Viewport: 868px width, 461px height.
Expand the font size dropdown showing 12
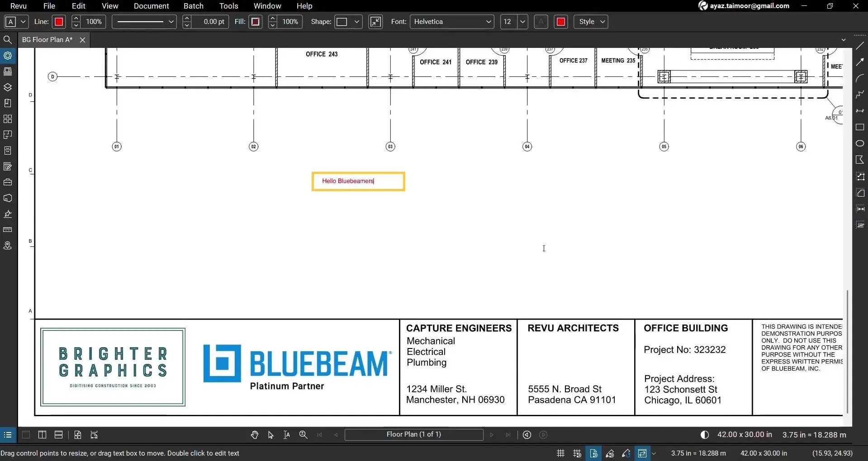(x=522, y=21)
